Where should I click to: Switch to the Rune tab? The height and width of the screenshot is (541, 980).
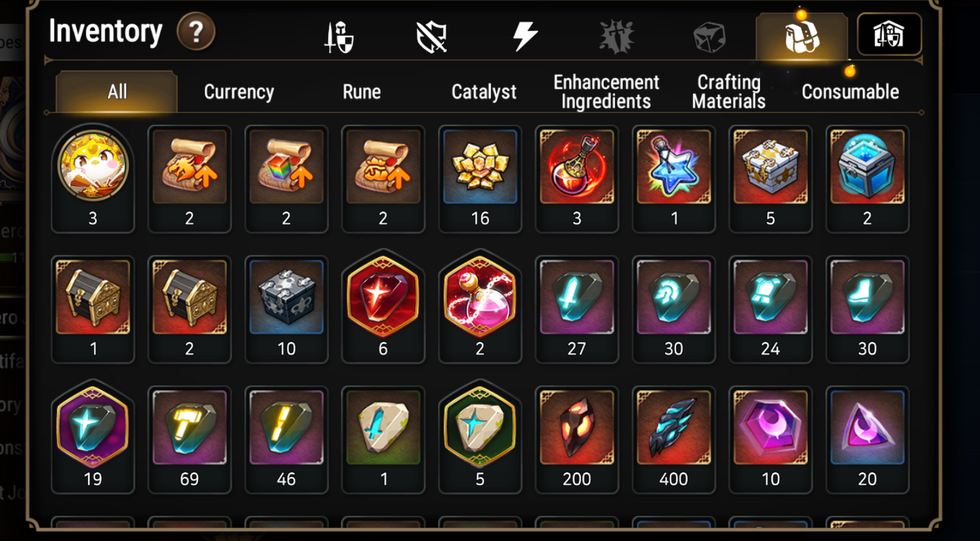(x=361, y=92)
